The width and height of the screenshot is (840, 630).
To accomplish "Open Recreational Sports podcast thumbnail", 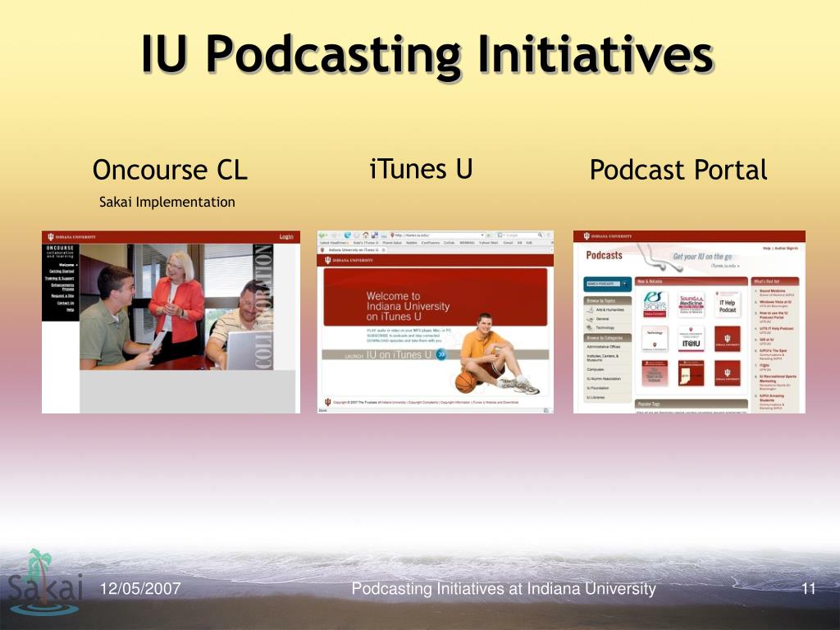I will click(655, 304).
